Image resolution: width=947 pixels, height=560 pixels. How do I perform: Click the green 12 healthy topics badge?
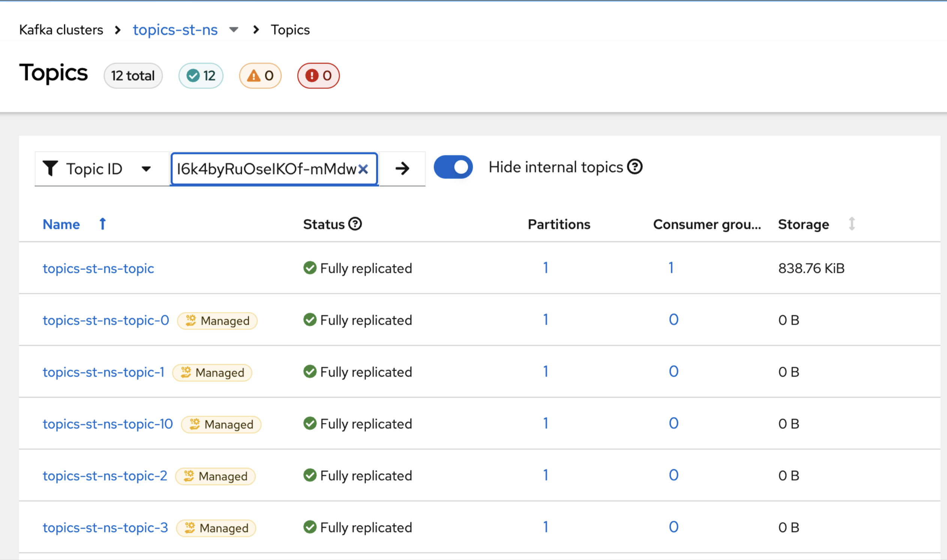[x=201, y=76]
